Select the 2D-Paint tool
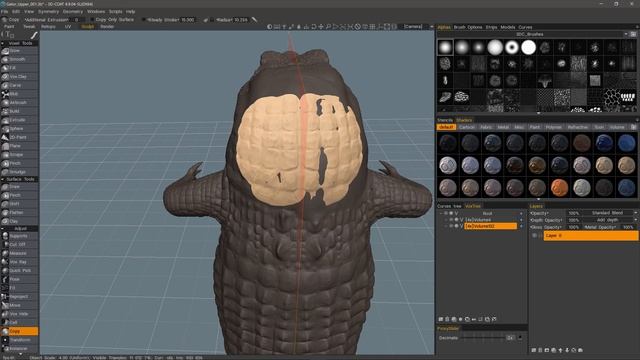640x360 pixels. coord(20,137)
